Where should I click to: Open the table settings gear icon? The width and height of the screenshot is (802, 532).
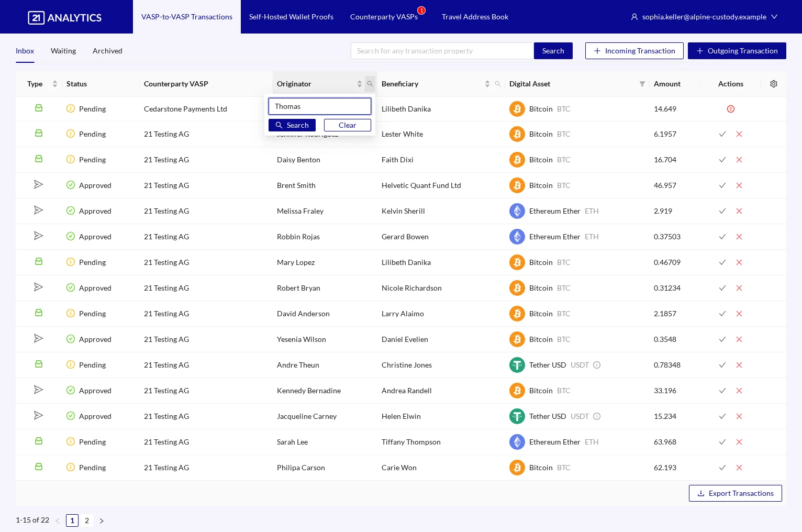coord(774,84)
